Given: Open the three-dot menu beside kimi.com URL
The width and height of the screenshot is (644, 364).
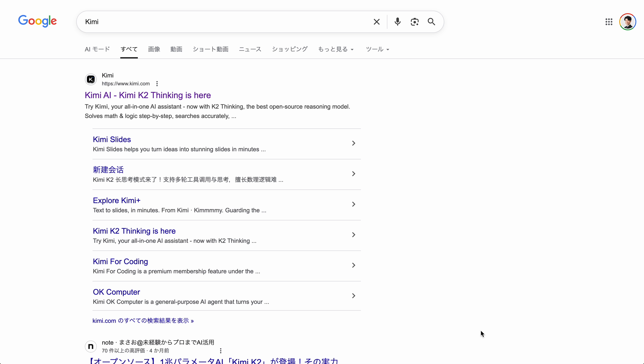Looking at the screenshot, I should click(x=157, y=83).
